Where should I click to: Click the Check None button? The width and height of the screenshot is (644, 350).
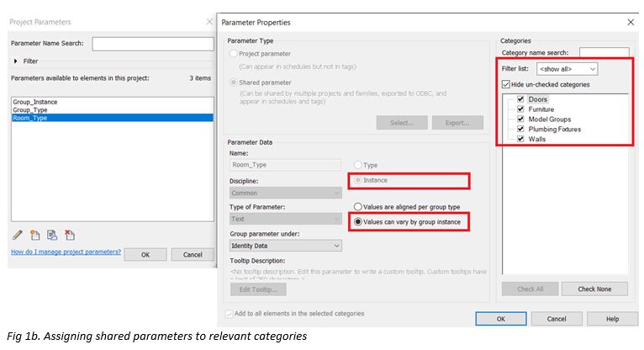[594, 289]
